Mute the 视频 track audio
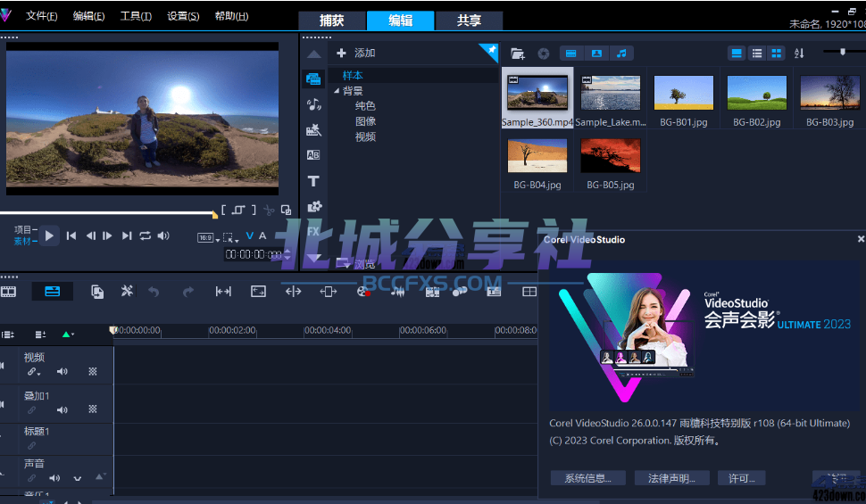 [62, 371]
